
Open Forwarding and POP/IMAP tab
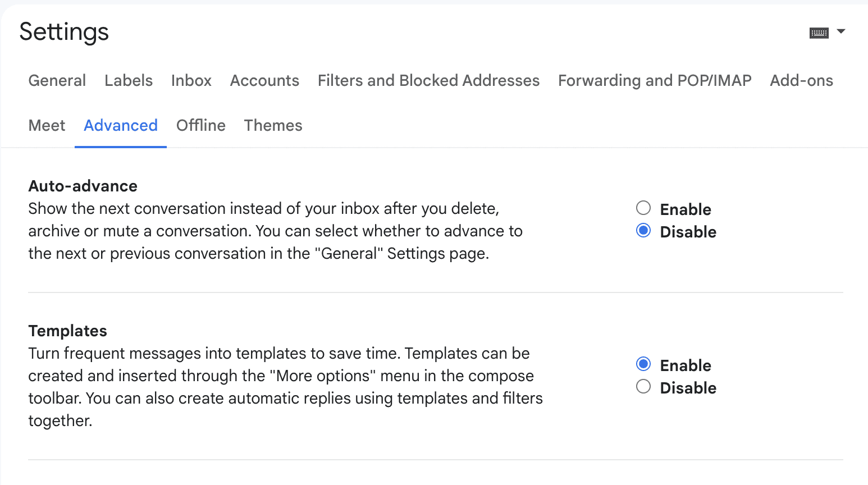point(655,81)
